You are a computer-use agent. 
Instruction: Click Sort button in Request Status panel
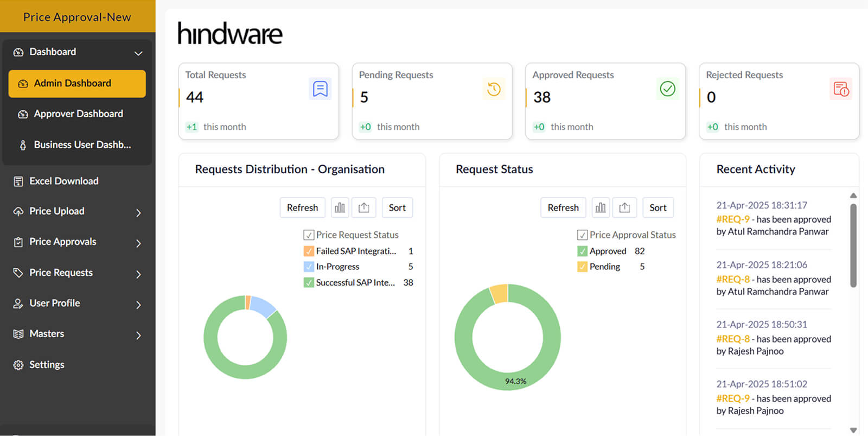658,208
